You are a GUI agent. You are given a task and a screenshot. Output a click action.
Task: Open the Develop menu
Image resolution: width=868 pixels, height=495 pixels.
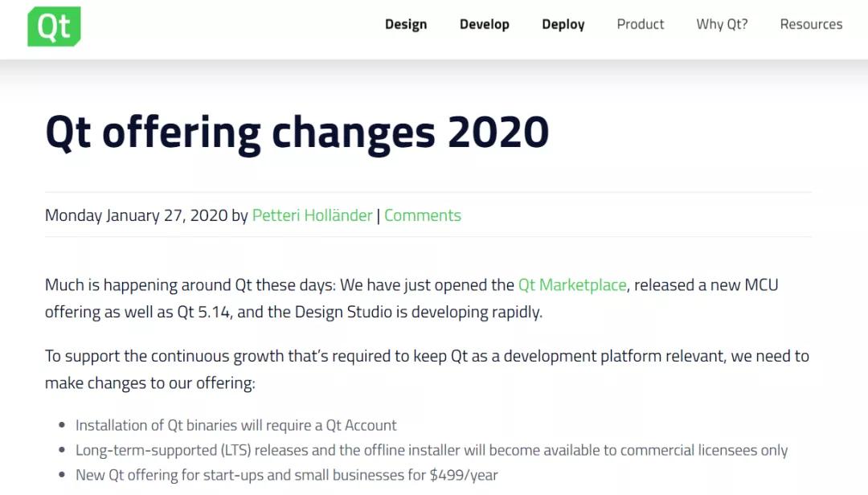coord(484,24)
